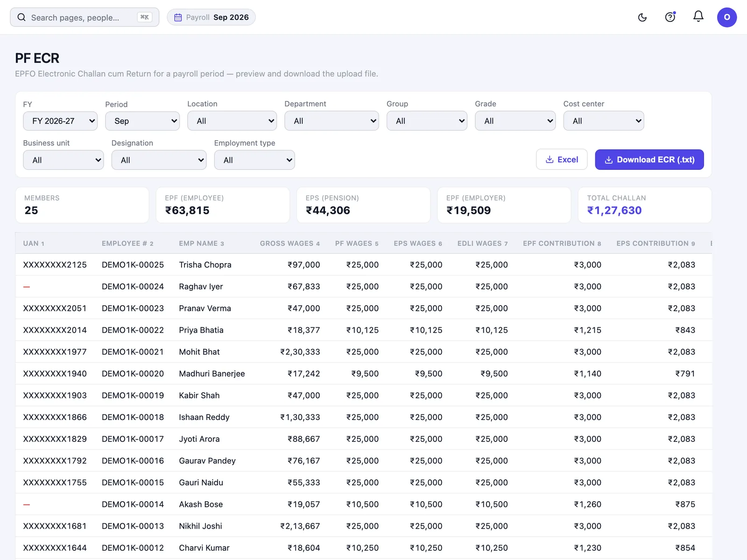Open the FY 2026-27 dropdown
The width and height of the screenshot is (747, 560).
(x=60, y=121)
